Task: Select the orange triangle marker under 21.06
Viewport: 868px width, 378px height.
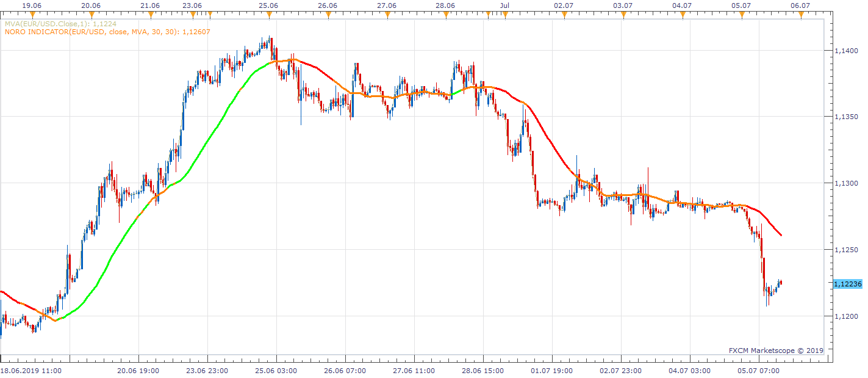Action: (150, 13)
